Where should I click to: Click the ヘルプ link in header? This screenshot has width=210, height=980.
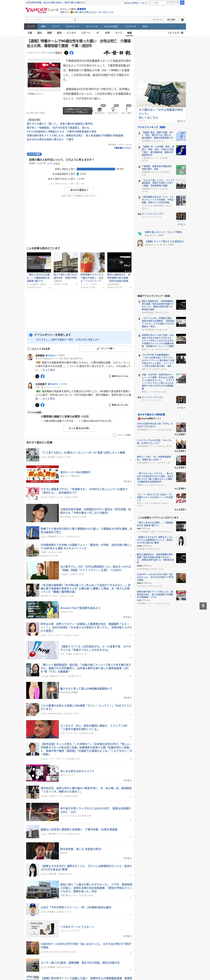tap(143, 3)
